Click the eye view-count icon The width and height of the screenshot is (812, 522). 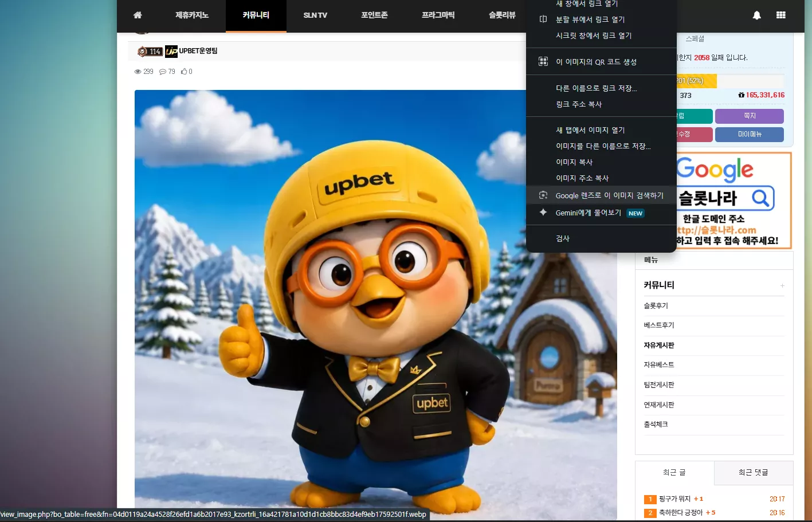coord(138,72)
